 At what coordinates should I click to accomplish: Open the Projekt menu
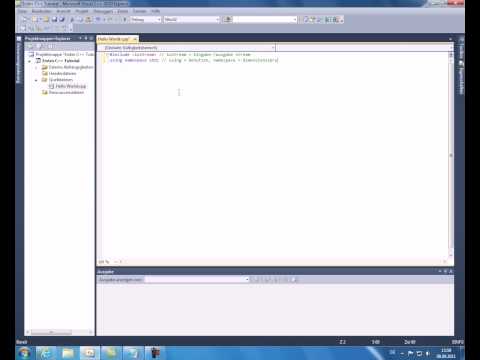click(82, 11)
